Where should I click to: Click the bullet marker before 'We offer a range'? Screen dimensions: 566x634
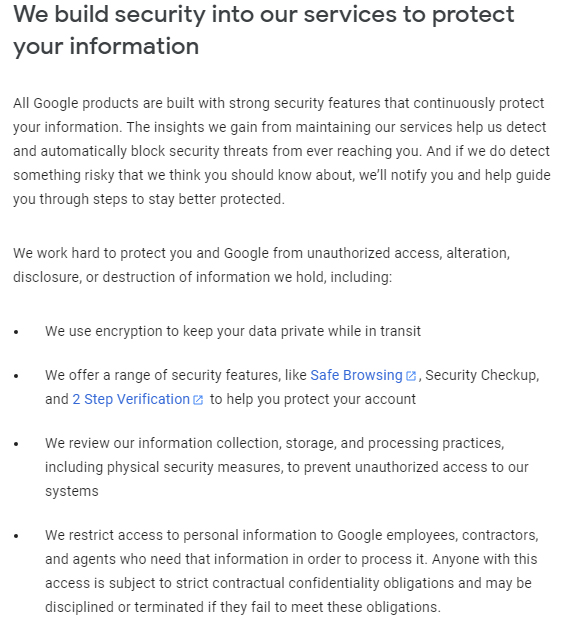click(x=16, y=376)
